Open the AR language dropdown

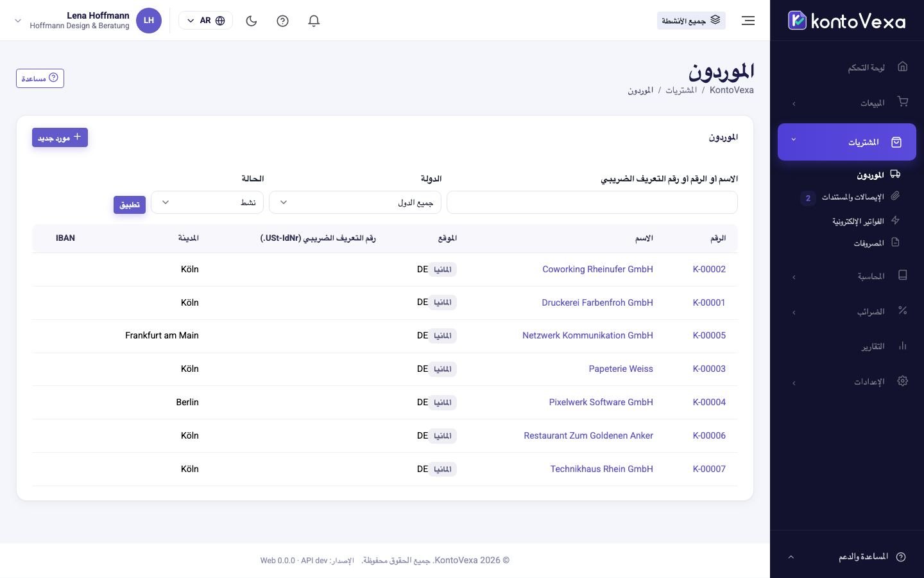click(205, 21)
